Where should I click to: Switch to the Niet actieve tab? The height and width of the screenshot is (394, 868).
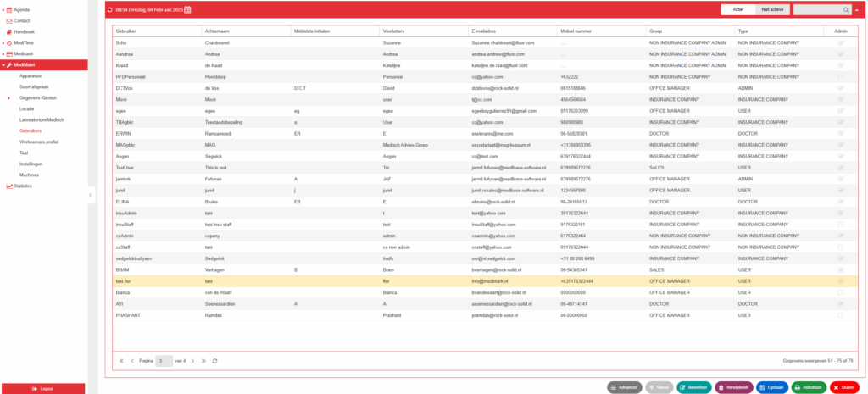tap(772, 9)
